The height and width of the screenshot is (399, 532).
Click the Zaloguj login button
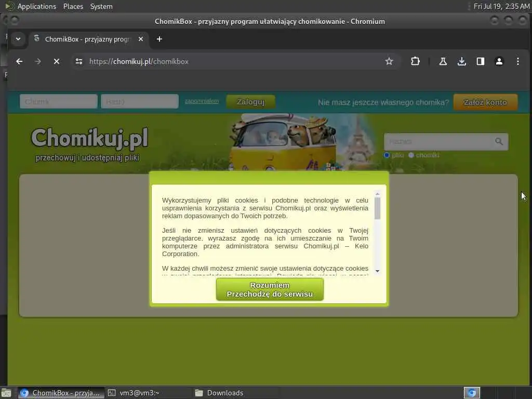[250, 102]
